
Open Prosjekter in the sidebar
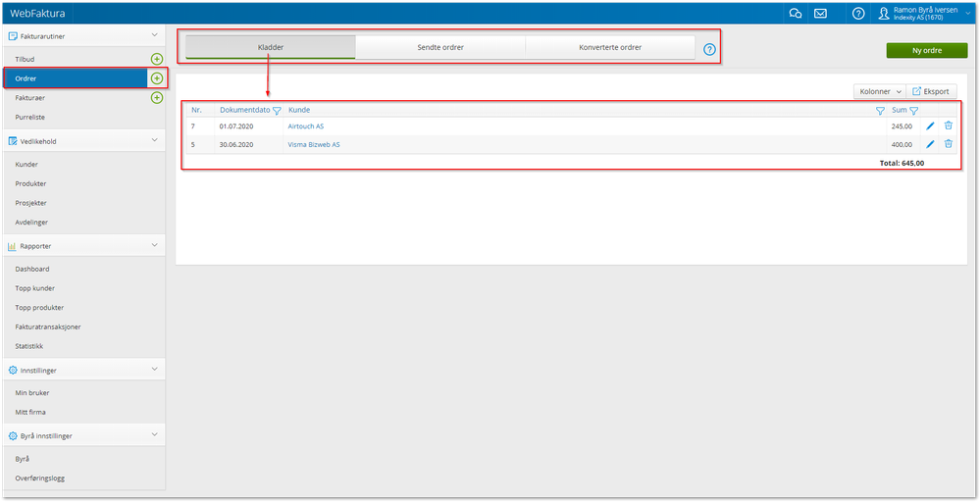pos(30,204)
